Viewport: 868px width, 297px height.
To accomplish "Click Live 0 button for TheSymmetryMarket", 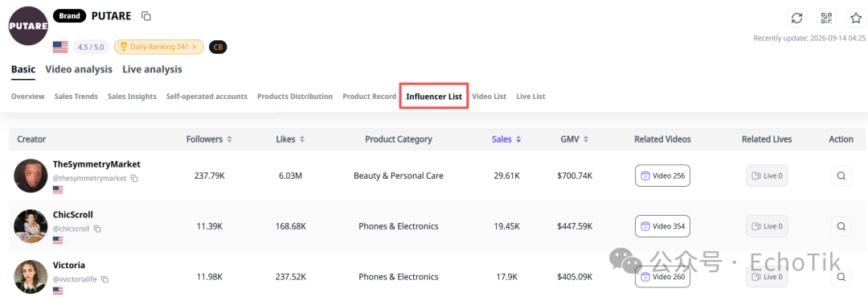I will 767,175.
